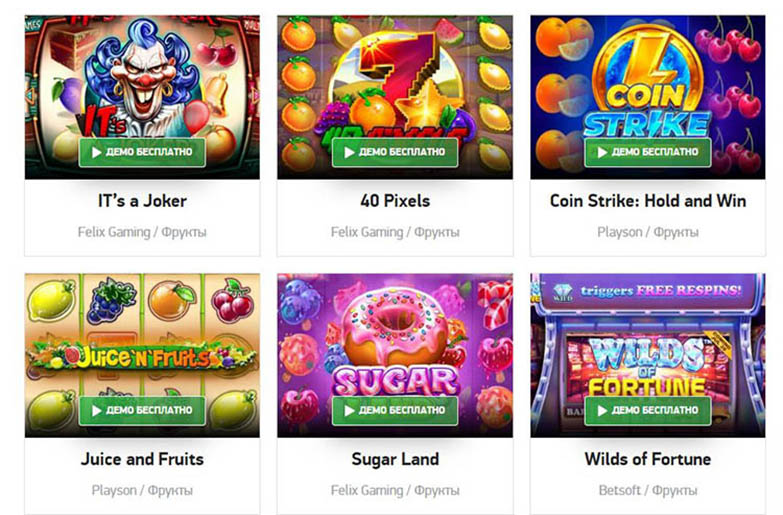Open Sugar Land title link
This screenshot has width=783, height=515.
coord(395,459)
